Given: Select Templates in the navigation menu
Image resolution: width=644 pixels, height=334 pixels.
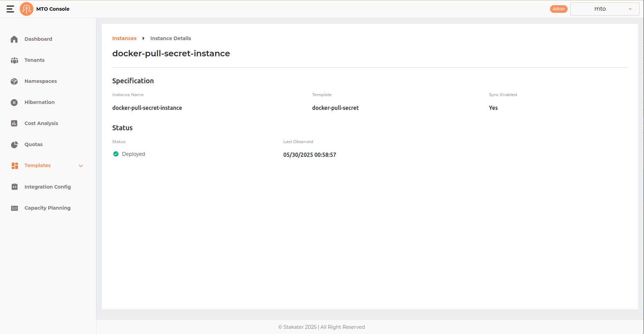Looking at the screenshot, I should click(37, 165).
